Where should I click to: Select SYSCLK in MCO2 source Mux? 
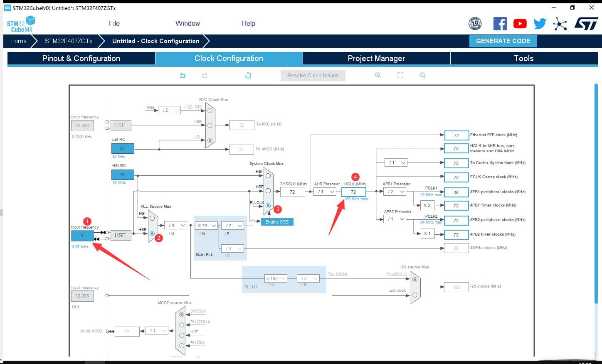click(x=182, y=315)
